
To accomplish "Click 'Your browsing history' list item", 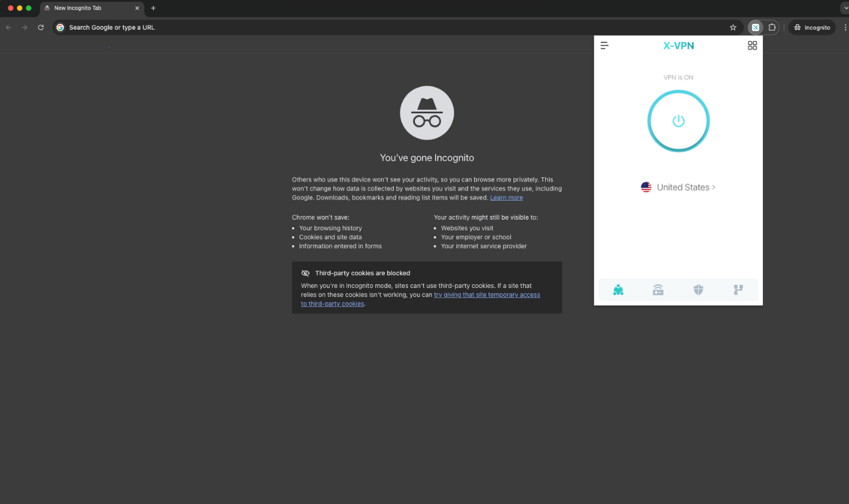I will point(330,228).
